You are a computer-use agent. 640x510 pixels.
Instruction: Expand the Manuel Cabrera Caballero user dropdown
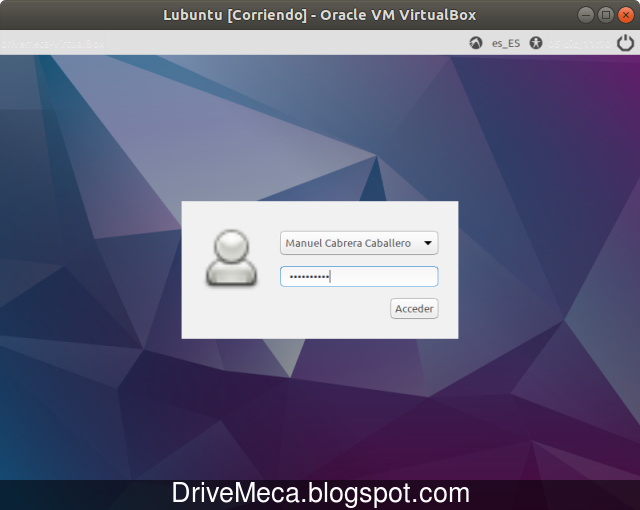[x=359, y=243]
